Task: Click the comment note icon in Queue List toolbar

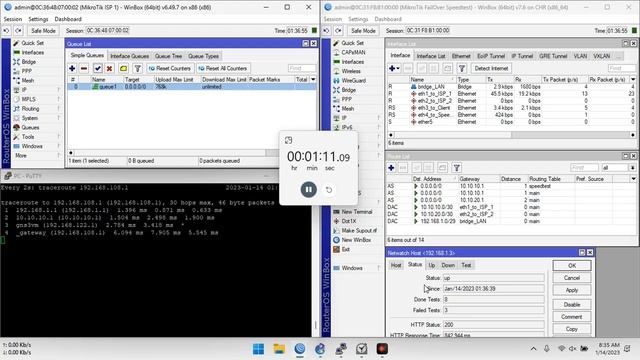Action: (x=123, y=69)
